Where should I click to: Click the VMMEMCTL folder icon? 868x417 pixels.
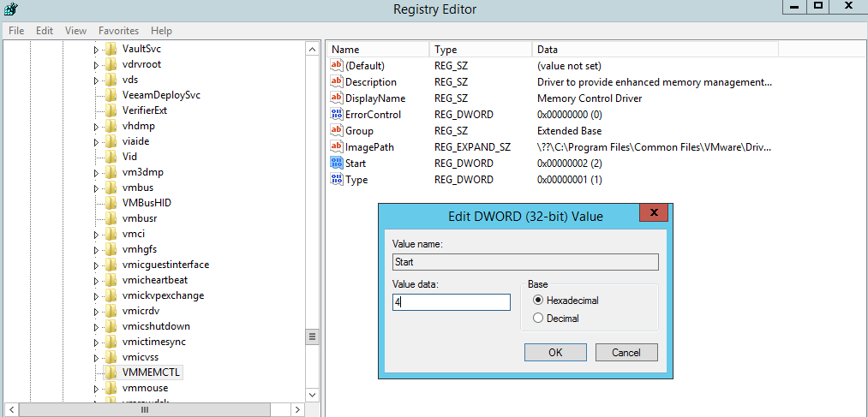point(111,372)
